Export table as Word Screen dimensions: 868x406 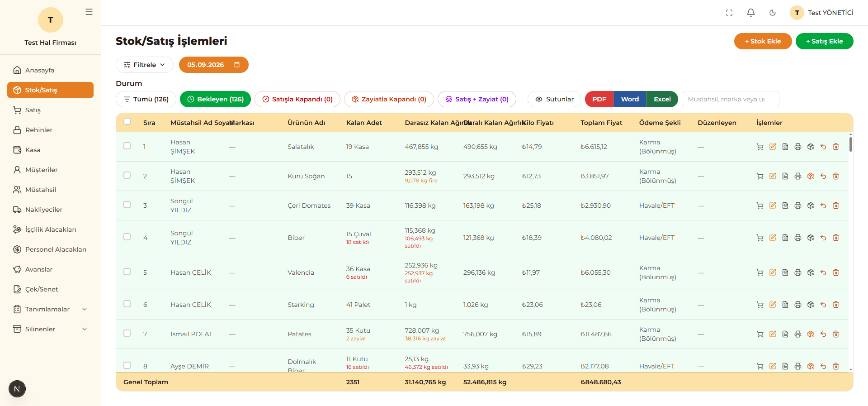(630, 99)
